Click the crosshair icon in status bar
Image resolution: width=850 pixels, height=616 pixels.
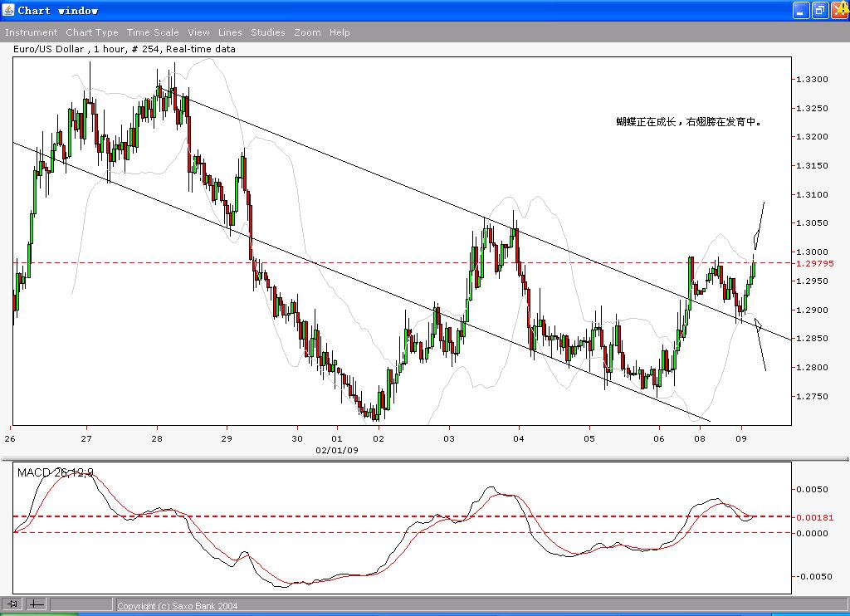point(37,604)
